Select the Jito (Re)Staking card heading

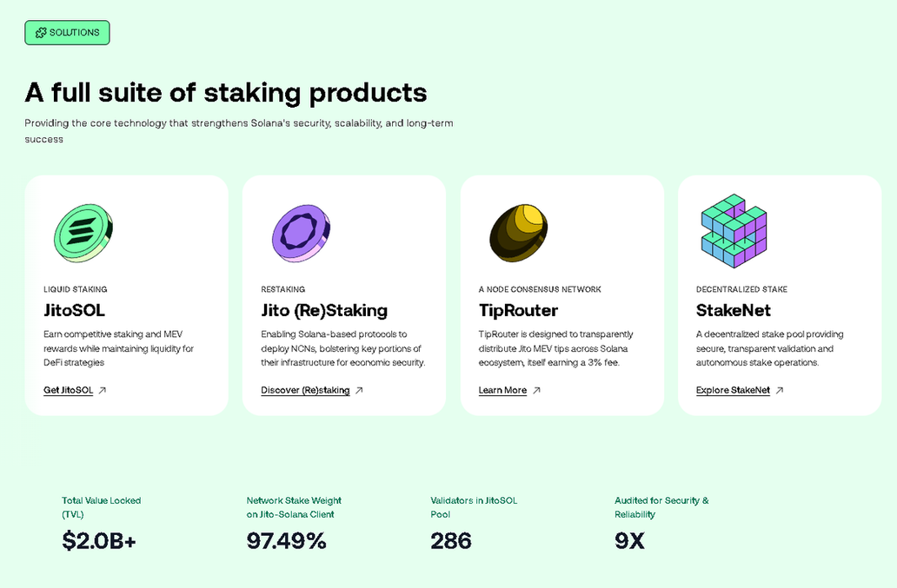pos(324,310)
